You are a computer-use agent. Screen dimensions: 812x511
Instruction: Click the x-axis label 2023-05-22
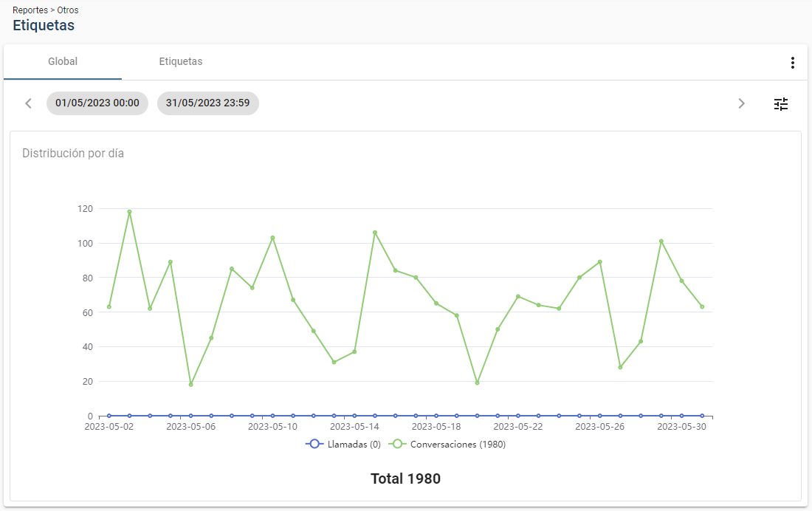[518, 427]
